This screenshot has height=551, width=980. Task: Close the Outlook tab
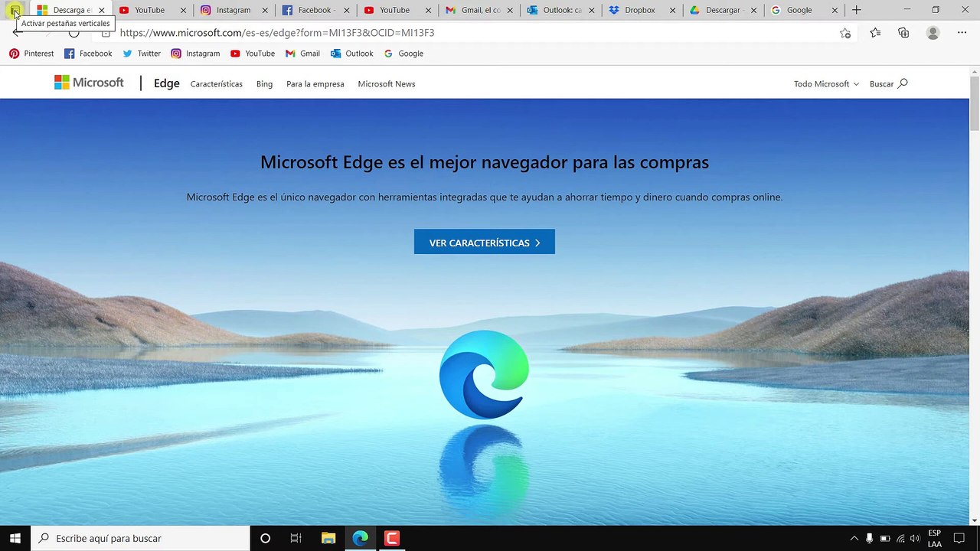591,11
